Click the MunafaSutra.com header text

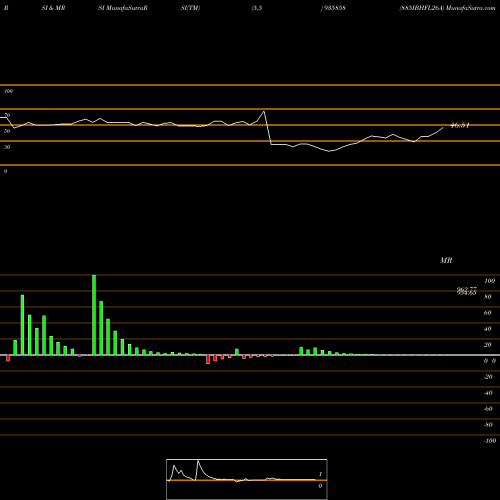click(470, 8)
